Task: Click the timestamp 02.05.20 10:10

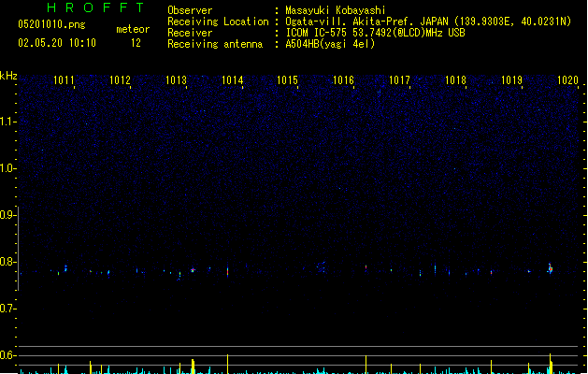Action: 57,43
